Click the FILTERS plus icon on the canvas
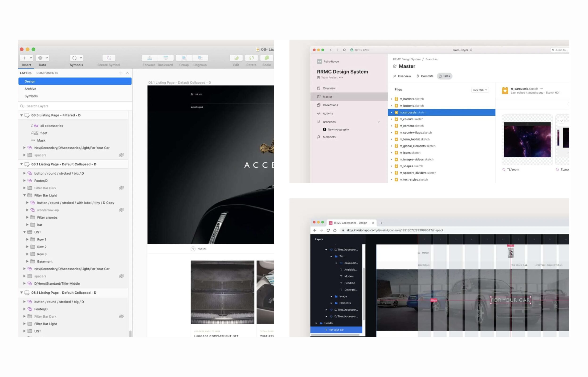Screen dimensions: 588x377 (193, 249)
